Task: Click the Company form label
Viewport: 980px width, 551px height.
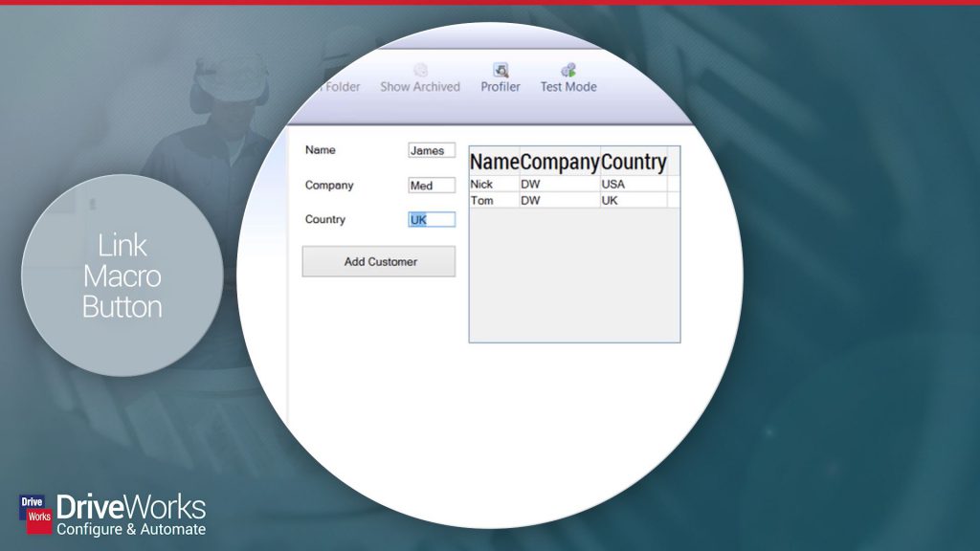Action: (x=329, y=185)
